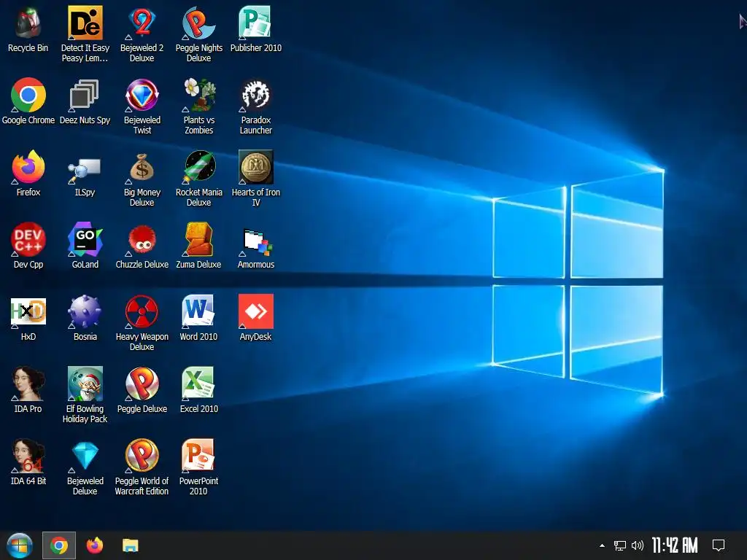Click the network status tray icon
747x560 pixels.
620,545
